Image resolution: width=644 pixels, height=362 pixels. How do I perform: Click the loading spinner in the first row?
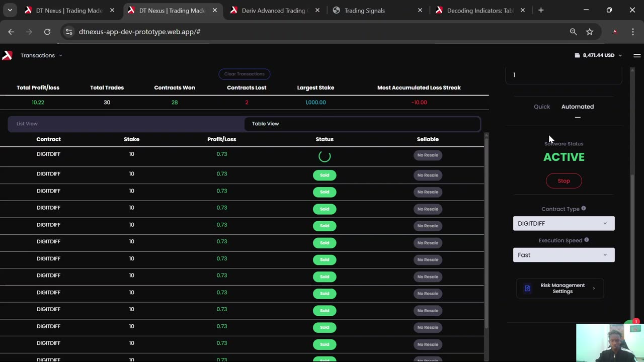325,156
